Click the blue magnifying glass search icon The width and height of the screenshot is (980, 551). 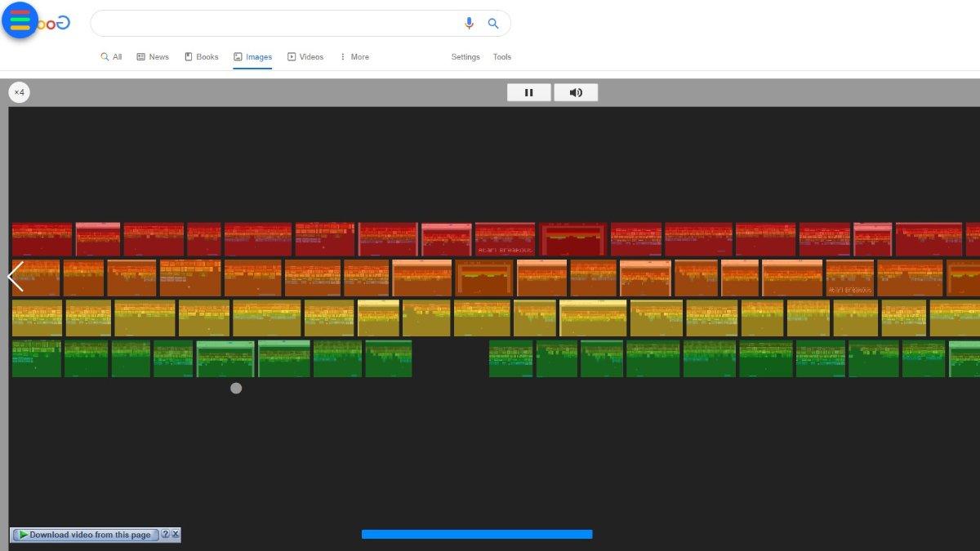493,24
